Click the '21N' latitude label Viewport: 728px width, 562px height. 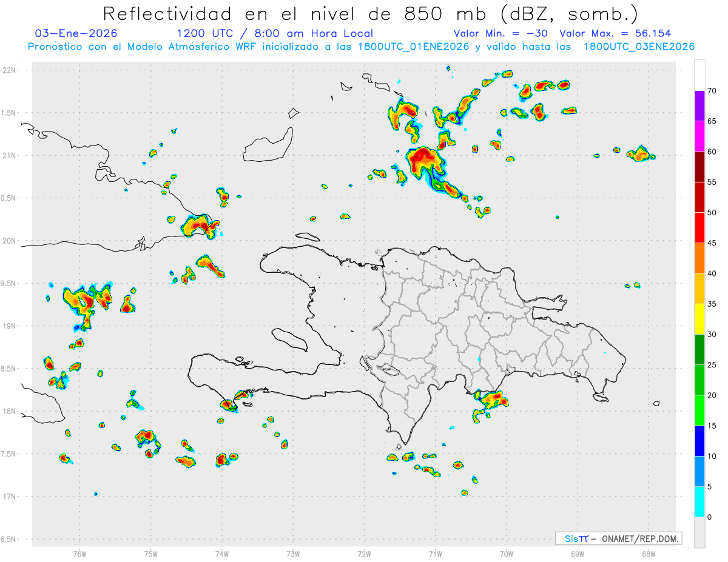click(x=10, y=155)
